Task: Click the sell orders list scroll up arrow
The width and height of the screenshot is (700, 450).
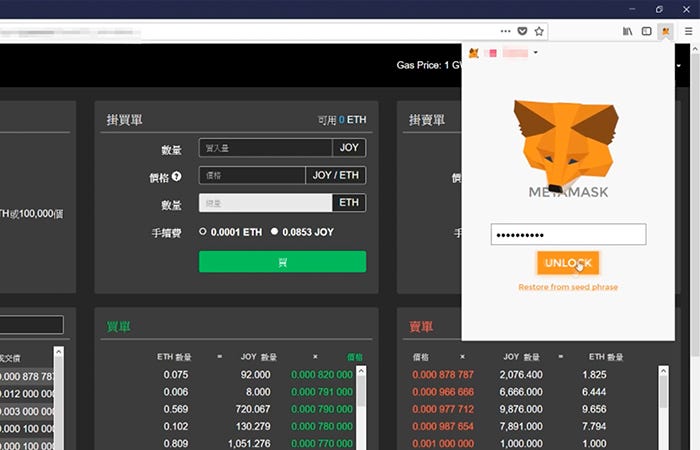Action: [x=663, y=371]
